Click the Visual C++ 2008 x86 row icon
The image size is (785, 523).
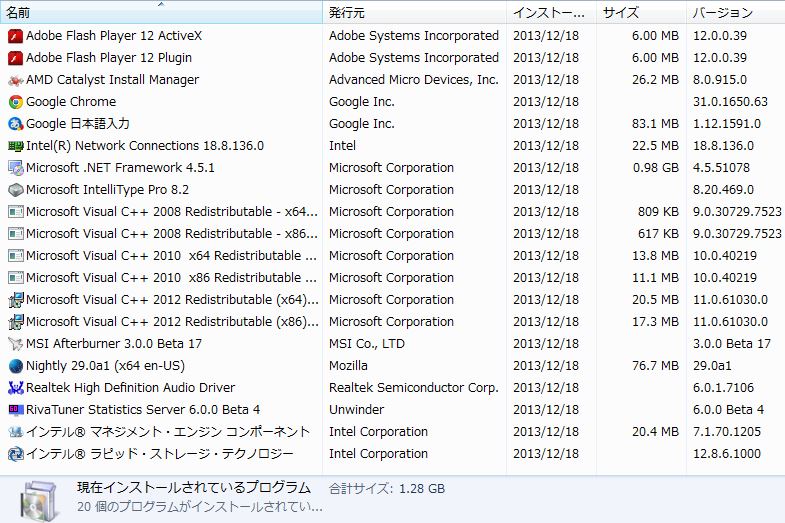pos(16,234)
